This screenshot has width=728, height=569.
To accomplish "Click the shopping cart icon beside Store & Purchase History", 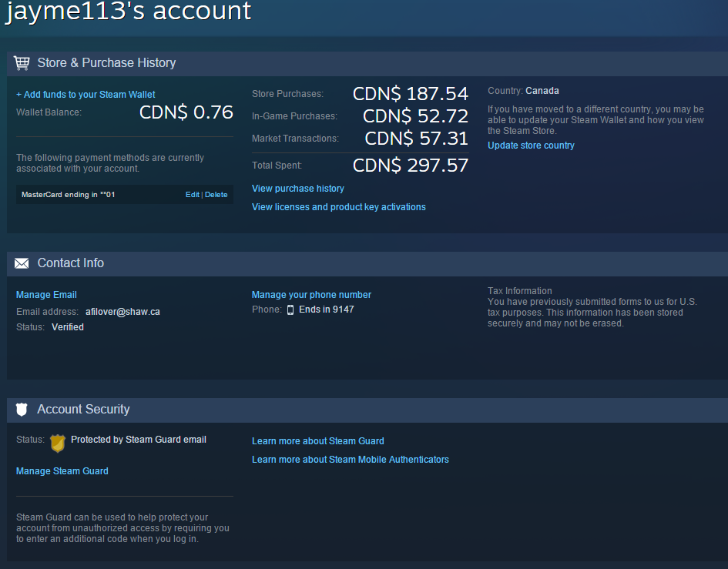I will coord(22,62).
